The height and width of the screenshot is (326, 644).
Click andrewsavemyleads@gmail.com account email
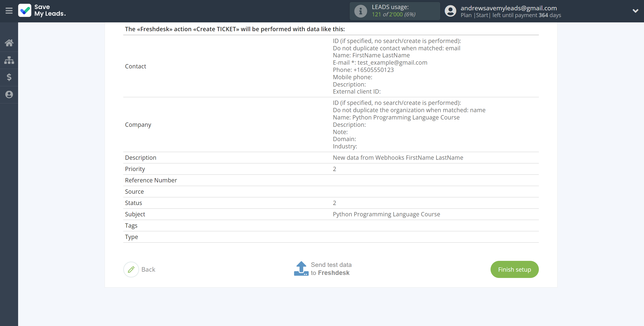coord(509,8)
